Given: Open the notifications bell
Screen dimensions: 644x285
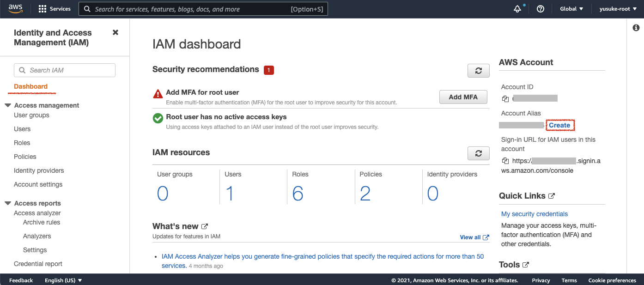Looking at the screenshot, I should click(x=517, y=9).
